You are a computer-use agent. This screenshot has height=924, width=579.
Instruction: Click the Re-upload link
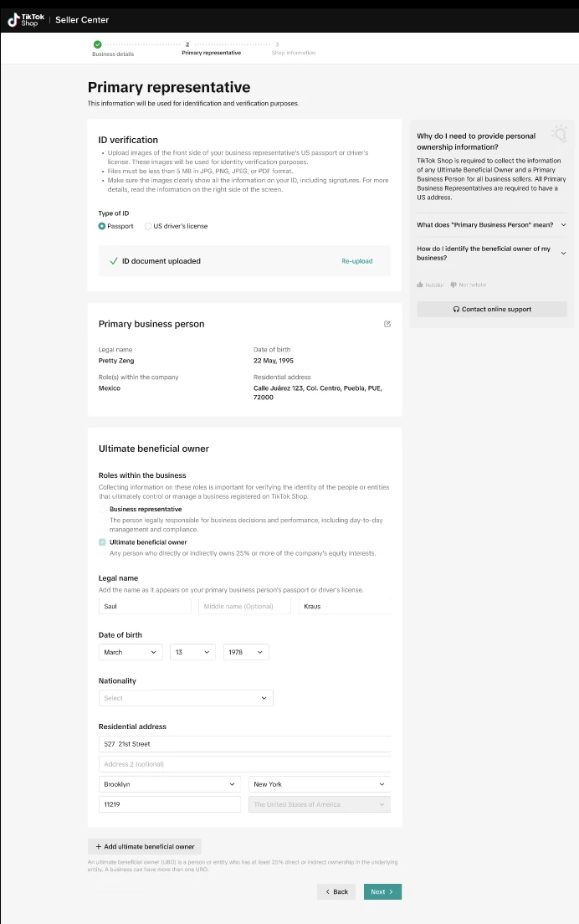coord(356,261)
